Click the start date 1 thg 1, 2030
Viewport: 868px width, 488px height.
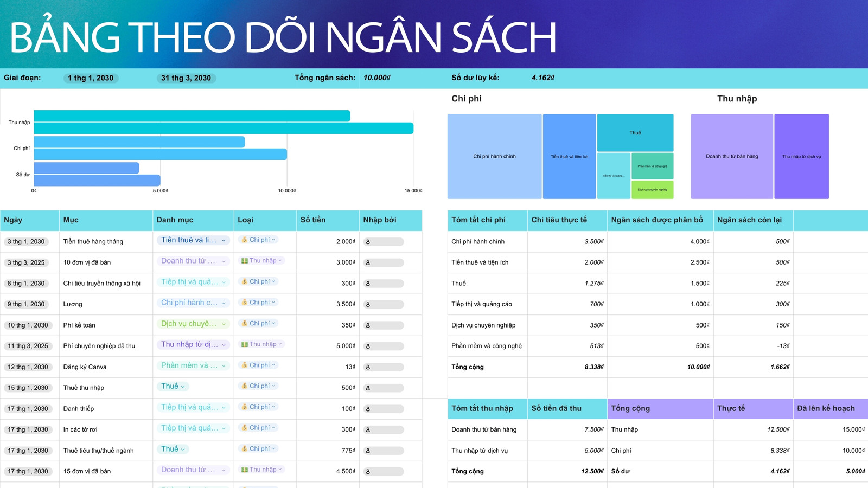tap(91, 78)
